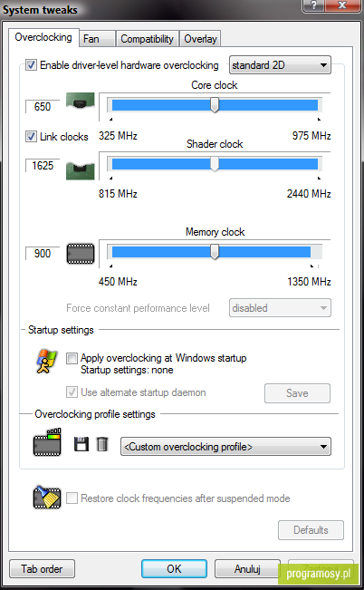Screen dimensions: 364x590
Task: Click the GPU chip icon beside Core clock
Action: [80, 101]
